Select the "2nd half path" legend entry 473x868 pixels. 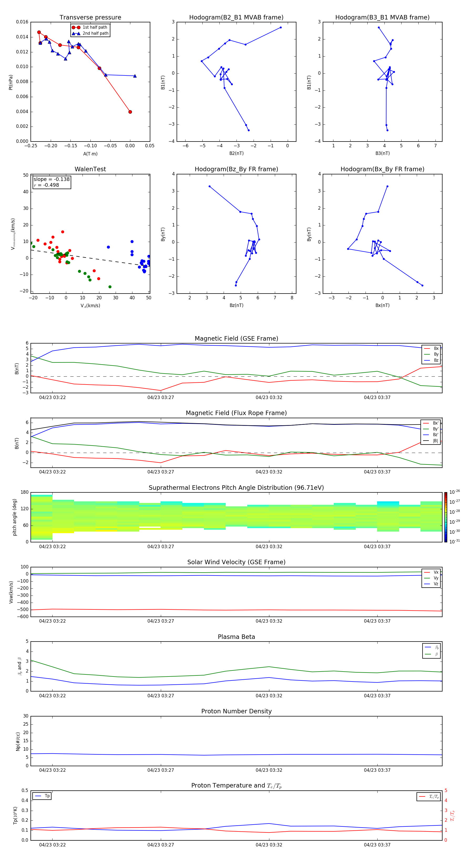[90, 33]
